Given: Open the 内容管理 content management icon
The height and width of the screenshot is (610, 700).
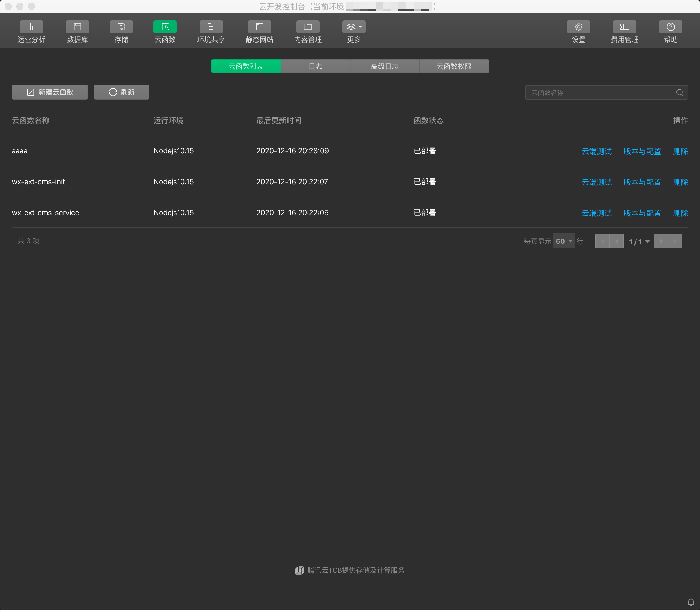Looking at the screenshot, I should (x=308, y=27).
